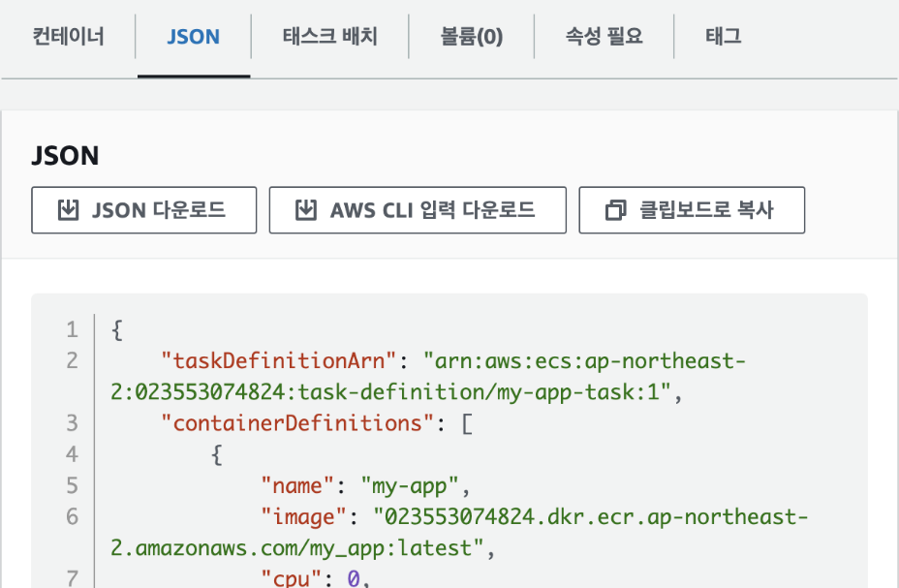This screenshot has width=899, height=588.
Task: Click the JSON 다운로드 button label
Action: pos(159,210)
